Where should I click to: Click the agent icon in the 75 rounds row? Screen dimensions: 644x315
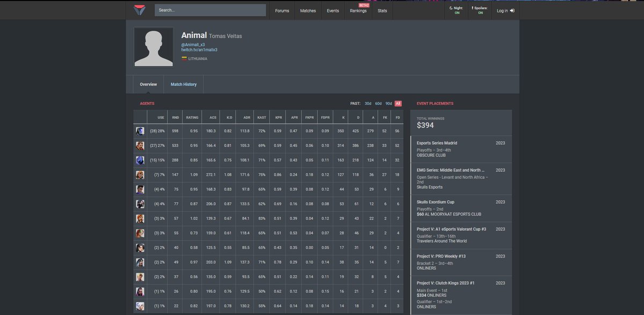click(x=140, y=189)
